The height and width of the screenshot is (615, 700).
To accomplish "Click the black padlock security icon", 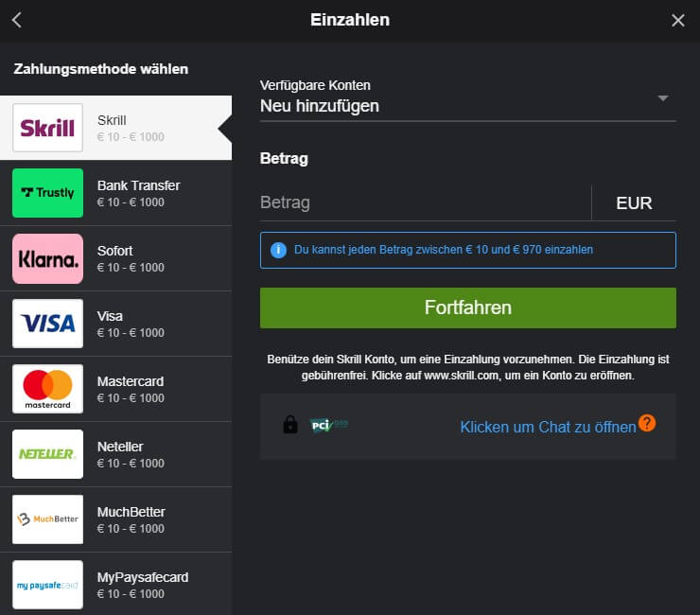I will (x=290, y=424).
